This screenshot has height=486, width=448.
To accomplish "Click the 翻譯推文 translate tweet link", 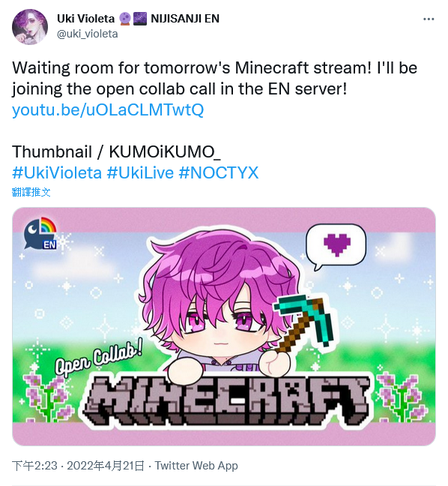I will click(31, 192).
